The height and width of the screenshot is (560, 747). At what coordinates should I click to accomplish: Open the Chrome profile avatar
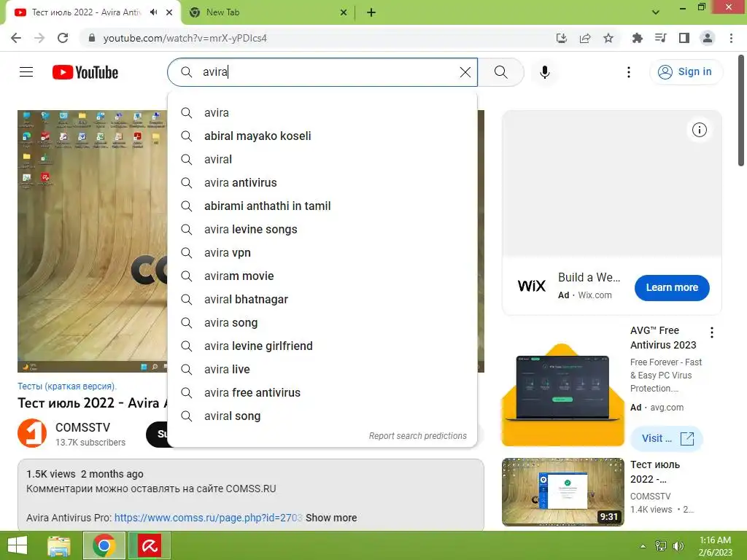pos(708,38)
